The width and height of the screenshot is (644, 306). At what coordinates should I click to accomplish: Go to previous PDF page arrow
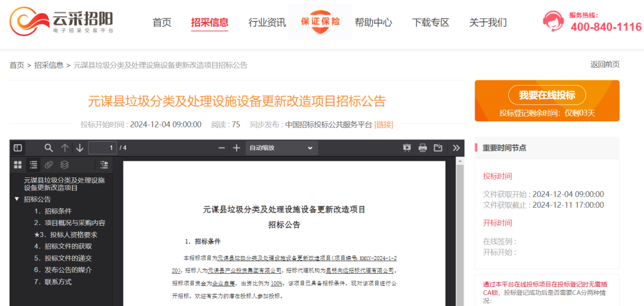65,148
